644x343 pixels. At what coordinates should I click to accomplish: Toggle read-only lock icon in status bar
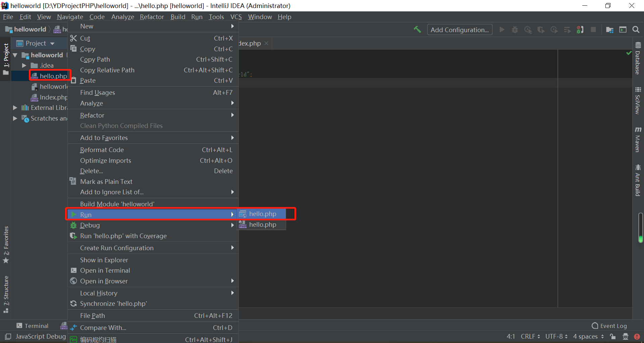click(613, 336)
